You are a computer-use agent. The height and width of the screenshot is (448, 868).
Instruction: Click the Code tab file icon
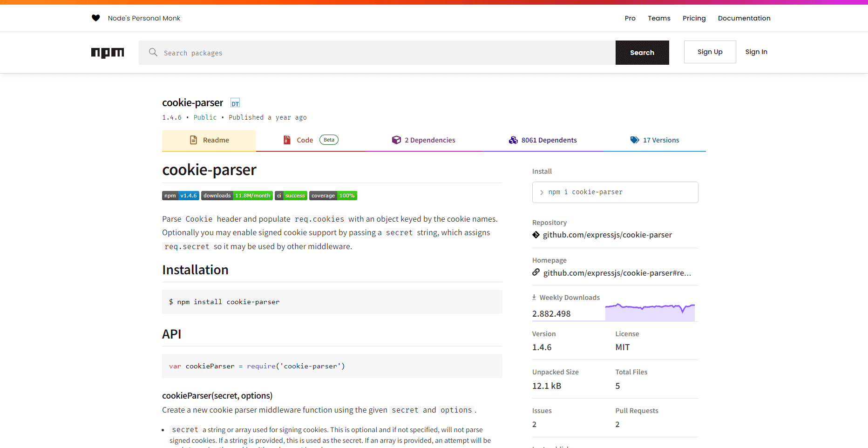[x=287, y=140]
